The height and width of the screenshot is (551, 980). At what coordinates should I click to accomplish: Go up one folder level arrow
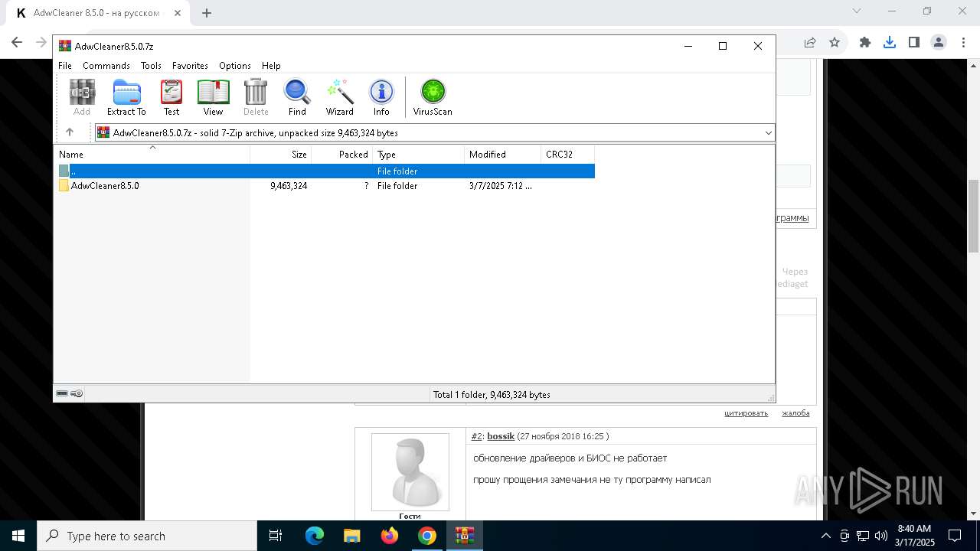[70, 132]
